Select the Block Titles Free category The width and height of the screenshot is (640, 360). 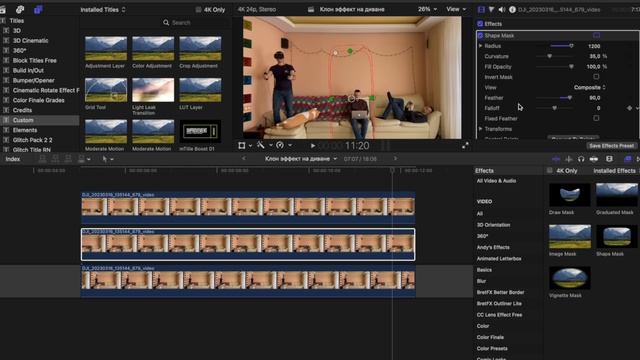(35, 60)
